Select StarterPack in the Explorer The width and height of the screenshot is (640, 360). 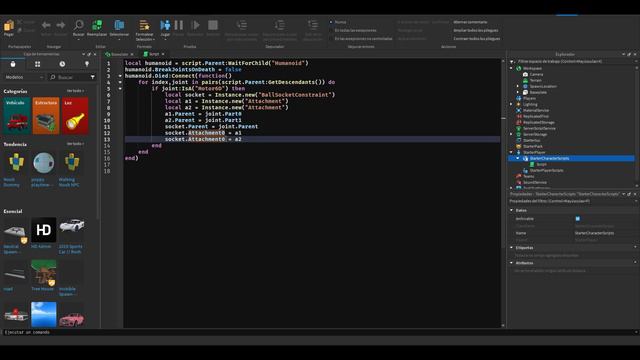click(x=530, y=147)
